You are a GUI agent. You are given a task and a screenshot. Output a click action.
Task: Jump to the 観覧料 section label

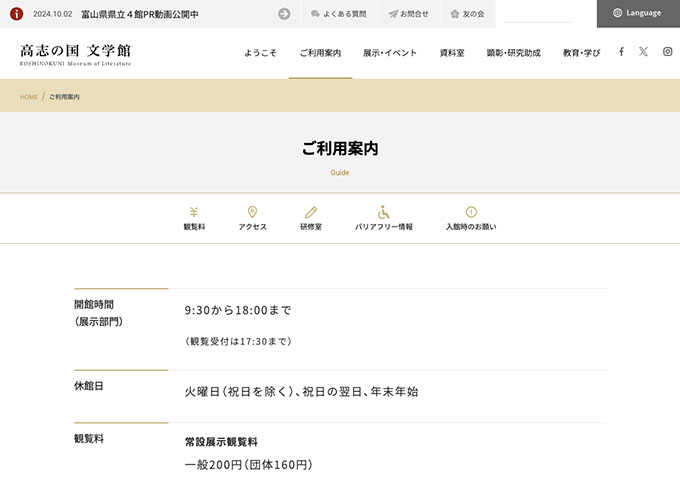194,227
